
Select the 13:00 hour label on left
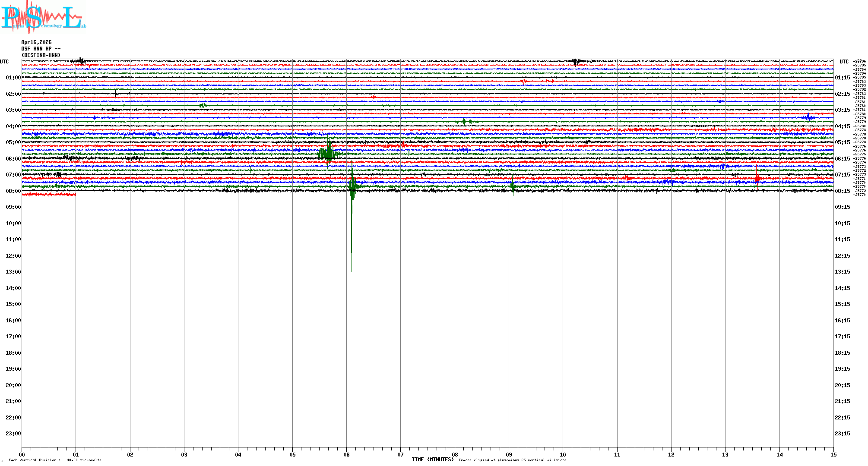point(13,272)
